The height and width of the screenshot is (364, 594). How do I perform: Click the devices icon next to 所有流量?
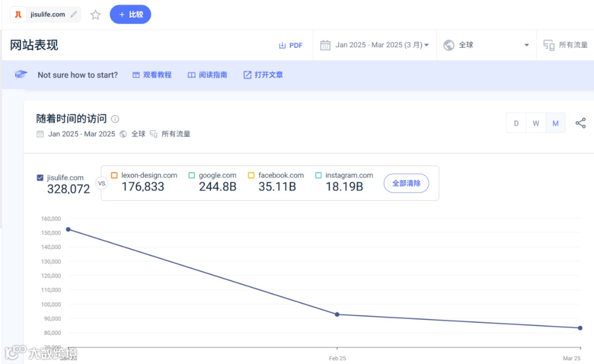pyautogui.click(x=548, y=45)
